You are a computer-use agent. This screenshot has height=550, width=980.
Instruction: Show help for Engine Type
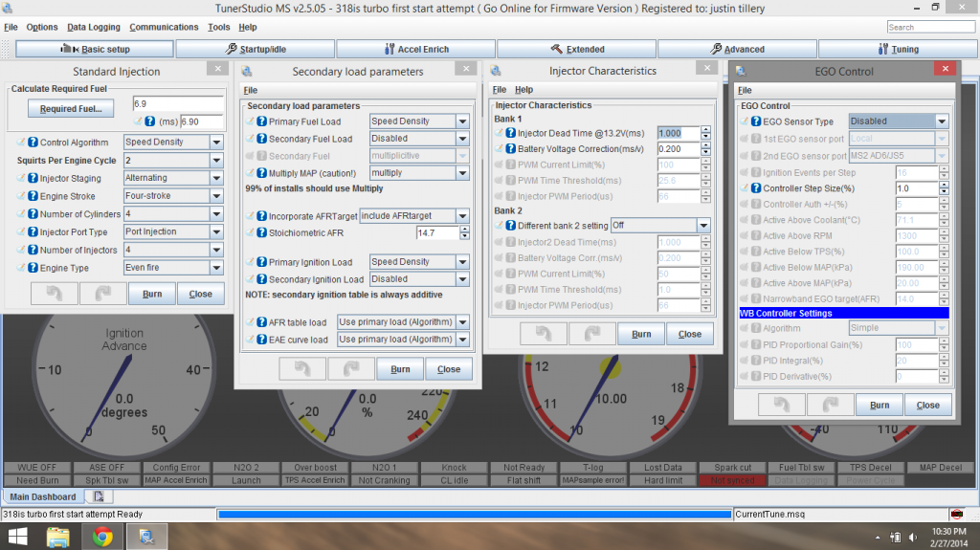[33, 268]
